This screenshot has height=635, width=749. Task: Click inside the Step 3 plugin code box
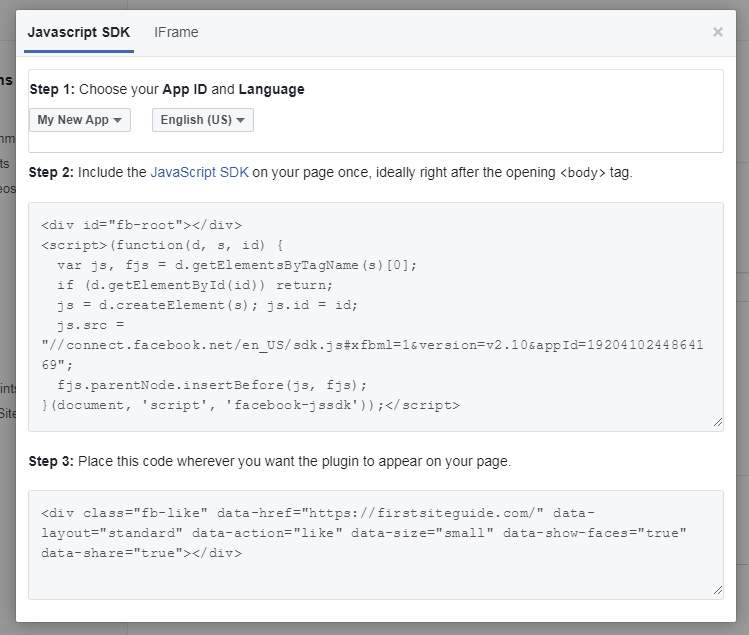click(x=376, y=545)
